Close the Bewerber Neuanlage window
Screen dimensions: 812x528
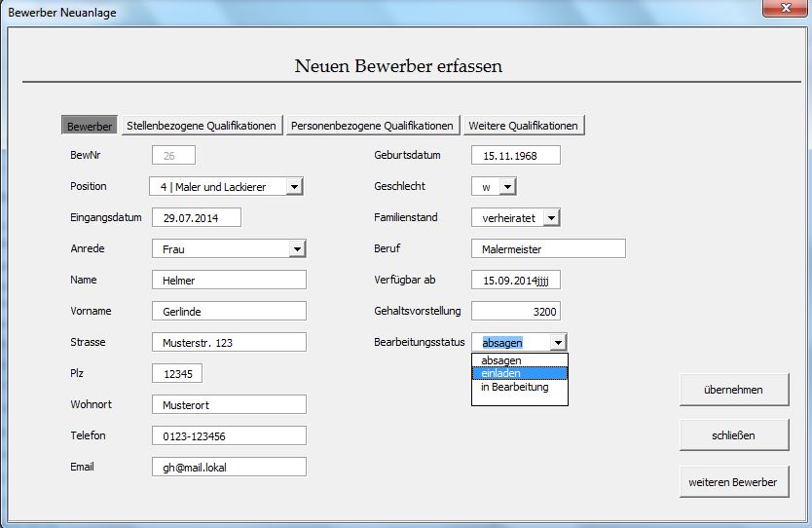784,9
